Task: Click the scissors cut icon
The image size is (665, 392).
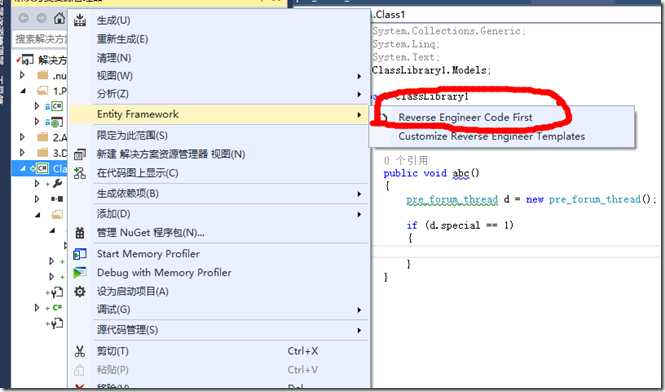Action: (80, 351)
